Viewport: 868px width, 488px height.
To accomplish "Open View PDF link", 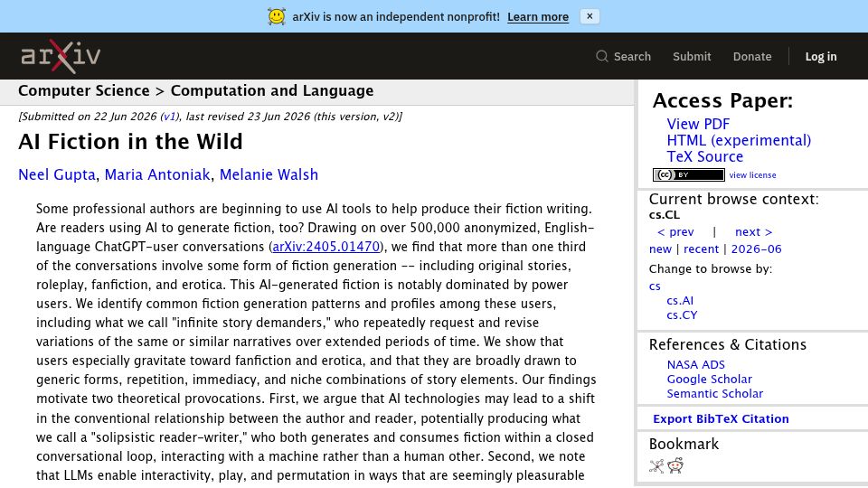I will click(x=698, y=125).
